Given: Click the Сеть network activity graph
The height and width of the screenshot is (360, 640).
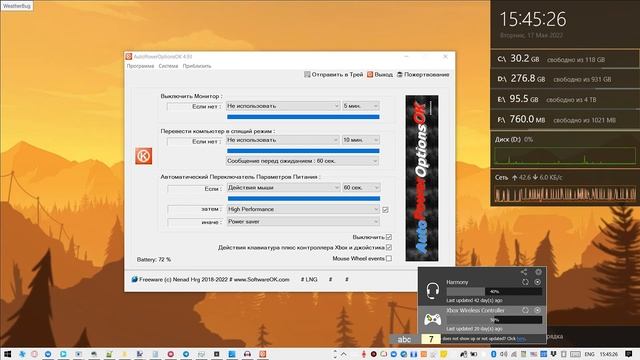Looking at the screenshot, I should tap(565, 194).
